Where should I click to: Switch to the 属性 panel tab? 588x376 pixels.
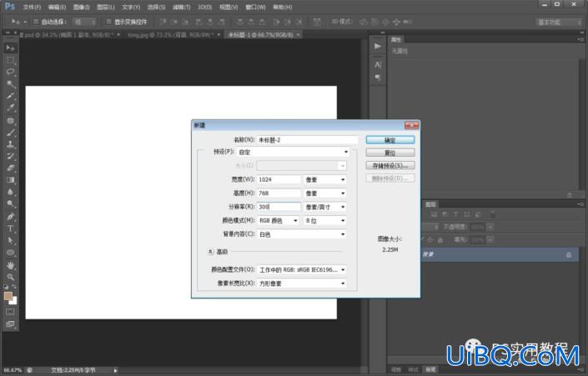point(396,39)
